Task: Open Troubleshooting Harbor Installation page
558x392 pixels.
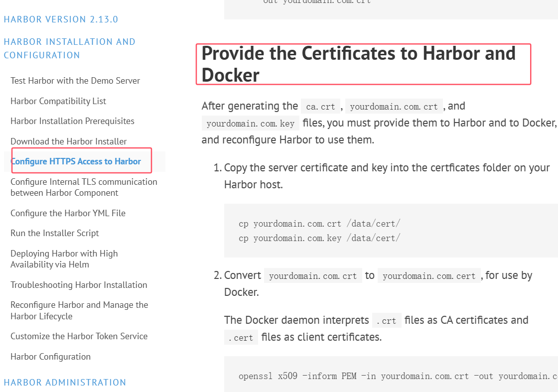Action: 79,285
